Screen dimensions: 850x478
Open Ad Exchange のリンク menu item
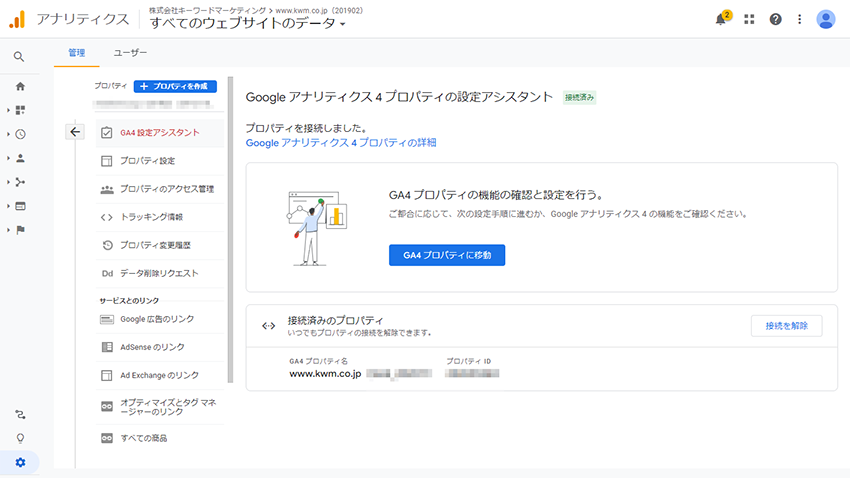(x=159, y=375)
